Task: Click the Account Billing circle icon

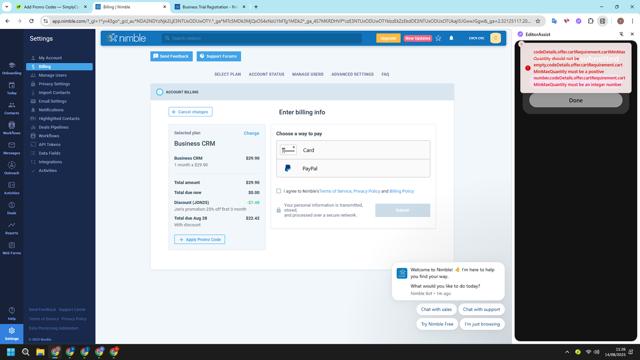Action: click(x=160, y=92)
